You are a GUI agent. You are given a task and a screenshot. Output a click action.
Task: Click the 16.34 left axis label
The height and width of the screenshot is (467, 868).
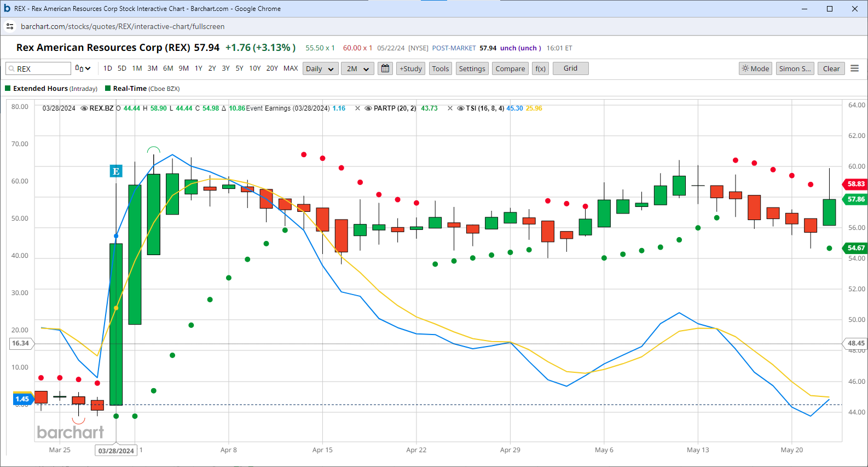[21, 344]
